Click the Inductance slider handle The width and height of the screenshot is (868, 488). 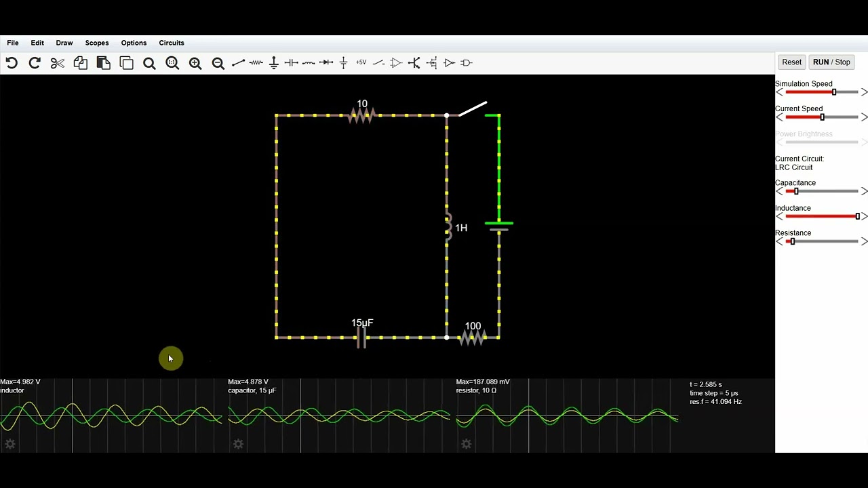pyautogui.click(x=858, y=216)
